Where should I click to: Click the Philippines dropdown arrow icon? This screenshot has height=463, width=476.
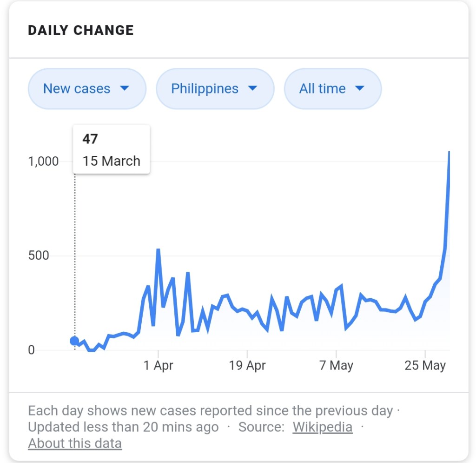click(252, 88)
